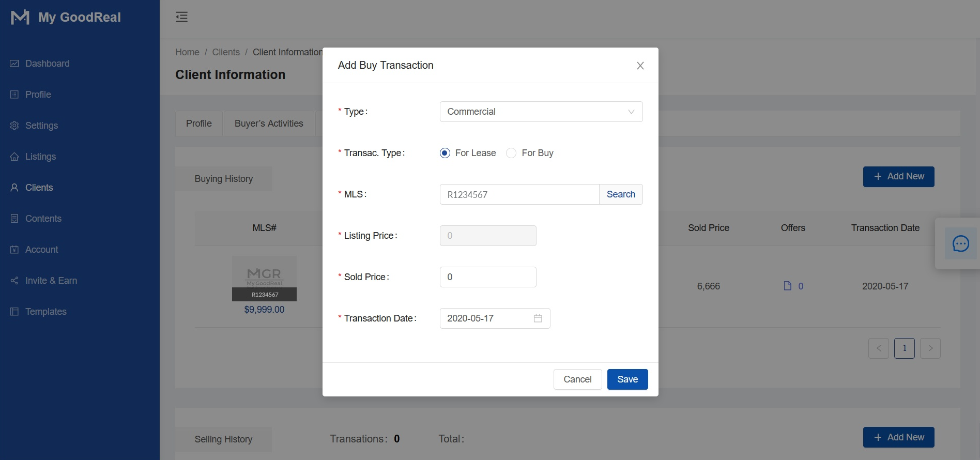The height and width of the screenshot is (460, 980).
Task: Go to the previous pagination page
Action: [879, 348]
